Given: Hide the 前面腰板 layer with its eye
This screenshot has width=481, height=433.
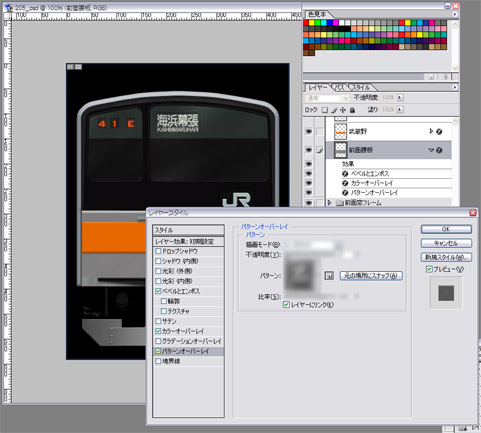Looking at the screenshot, I should (x=309, y=150).
